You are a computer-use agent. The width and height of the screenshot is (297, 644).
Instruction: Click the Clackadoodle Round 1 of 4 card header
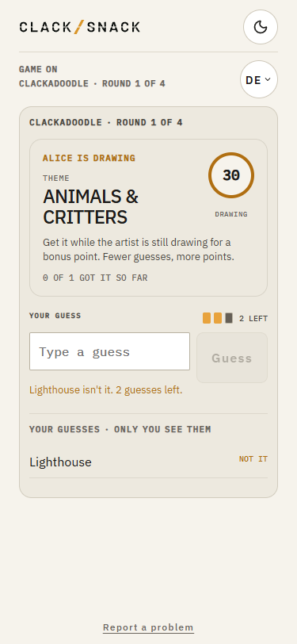(106, 122)
